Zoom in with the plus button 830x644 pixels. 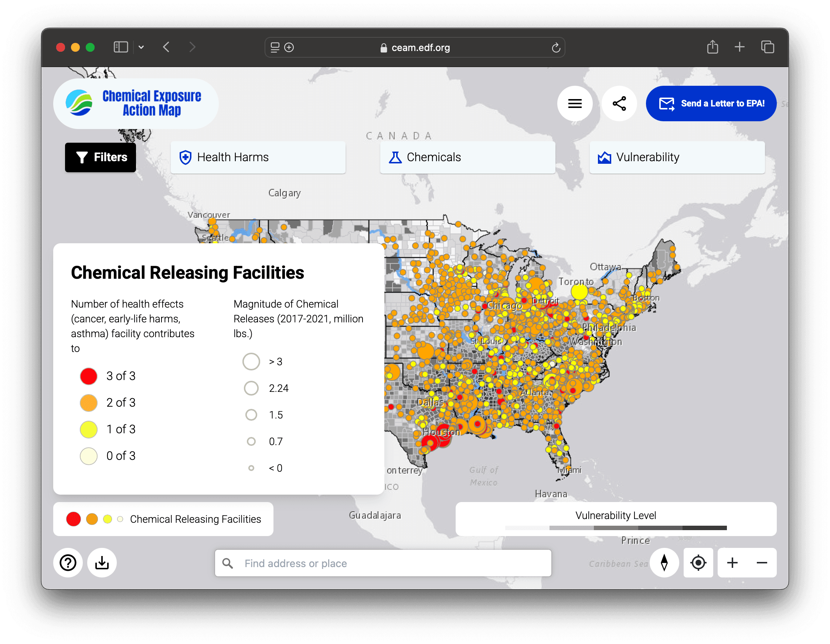coord(732,563)
